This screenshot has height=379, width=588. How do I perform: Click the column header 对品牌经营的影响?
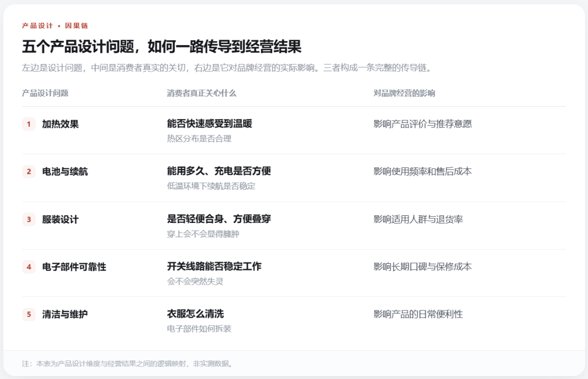[x=404, y=93]
